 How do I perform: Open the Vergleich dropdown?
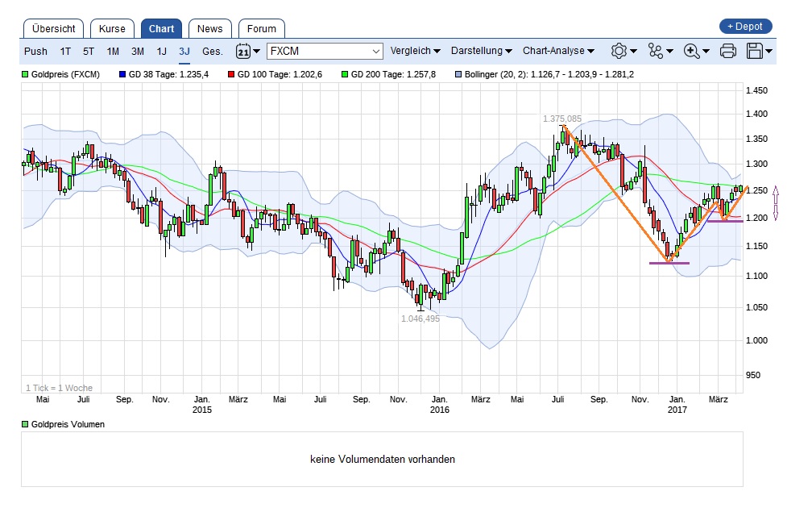tap(413, 51)
